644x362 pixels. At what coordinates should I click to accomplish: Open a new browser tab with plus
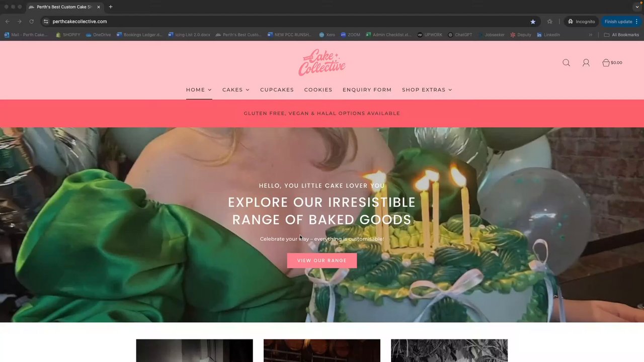click(x=111, y=7)
